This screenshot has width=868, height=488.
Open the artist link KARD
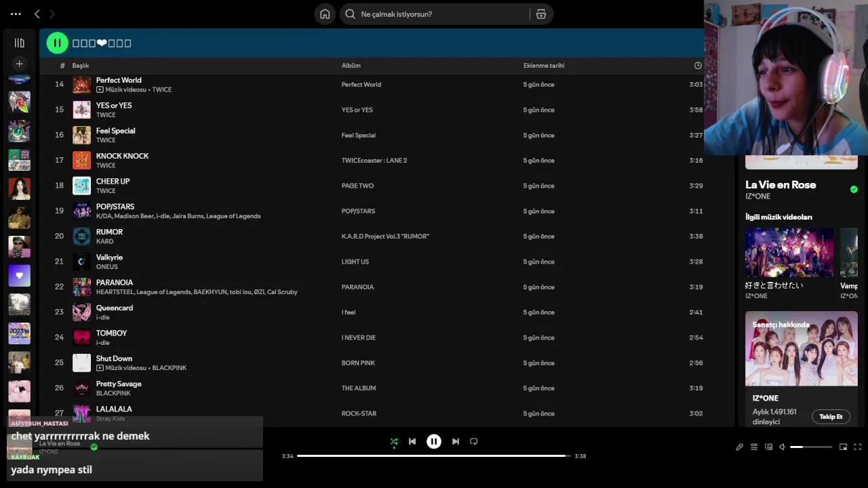tap(104, 241)
